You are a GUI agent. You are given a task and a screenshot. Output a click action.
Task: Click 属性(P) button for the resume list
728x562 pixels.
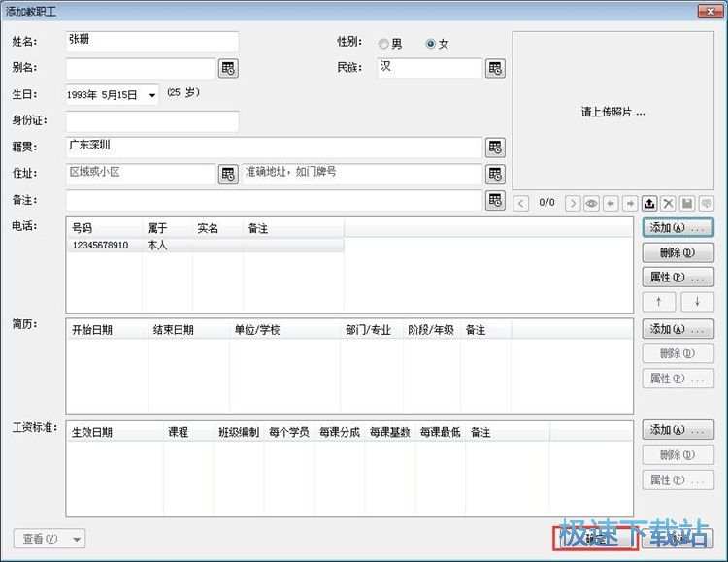point(678,379)
